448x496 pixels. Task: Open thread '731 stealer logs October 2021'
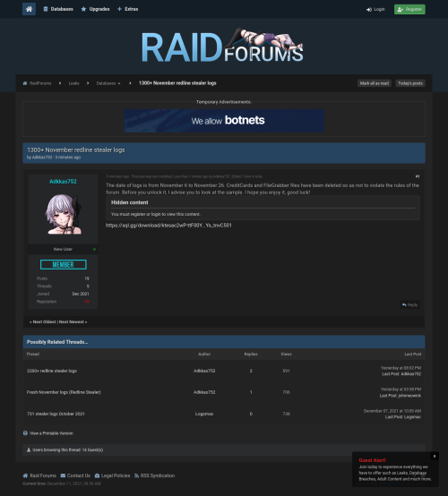tap(56, 414)
